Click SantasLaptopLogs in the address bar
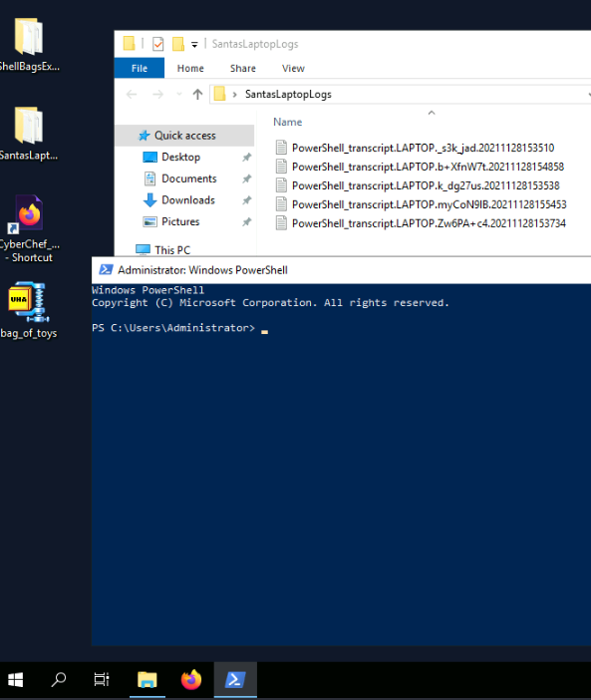591x700 pixels. tap(288, 94)
